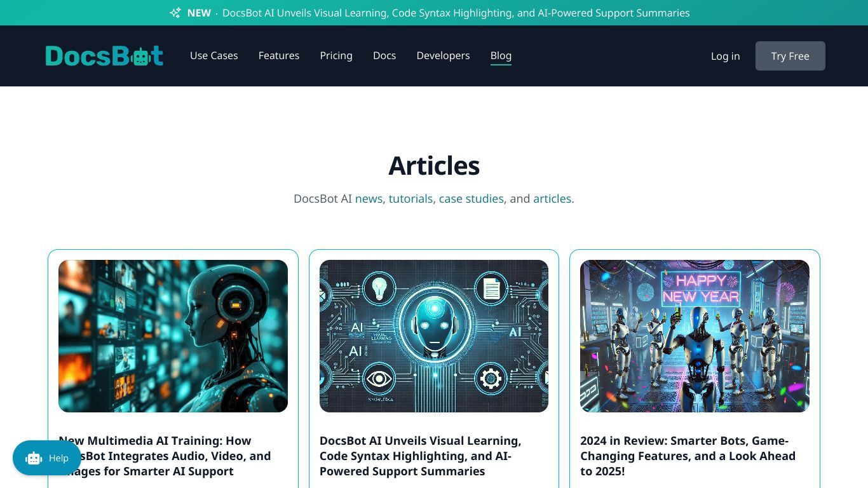Open the Visual Learning article thumbnail
This screenshot has width=868, height=488.
click(434, 336)
